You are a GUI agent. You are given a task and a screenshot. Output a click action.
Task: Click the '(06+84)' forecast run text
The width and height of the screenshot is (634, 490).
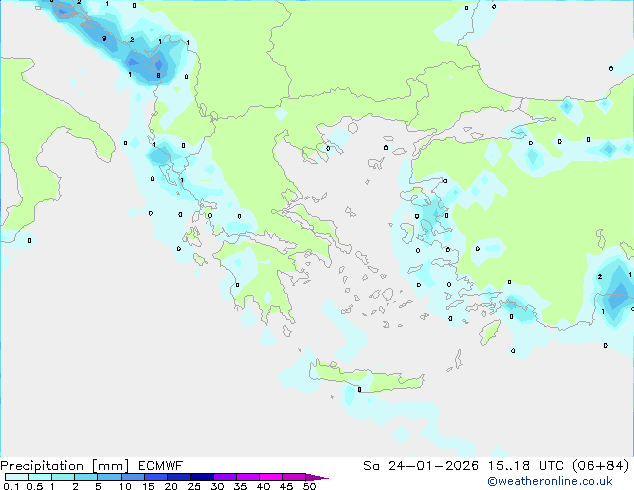[600, 466]
